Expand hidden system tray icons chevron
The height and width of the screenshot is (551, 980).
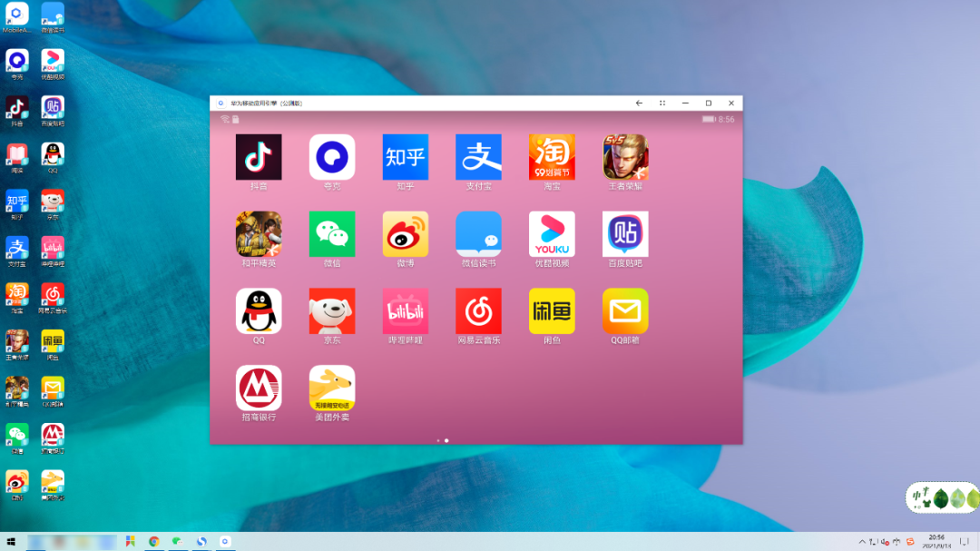pyautogui.click(x=862, y=542)
